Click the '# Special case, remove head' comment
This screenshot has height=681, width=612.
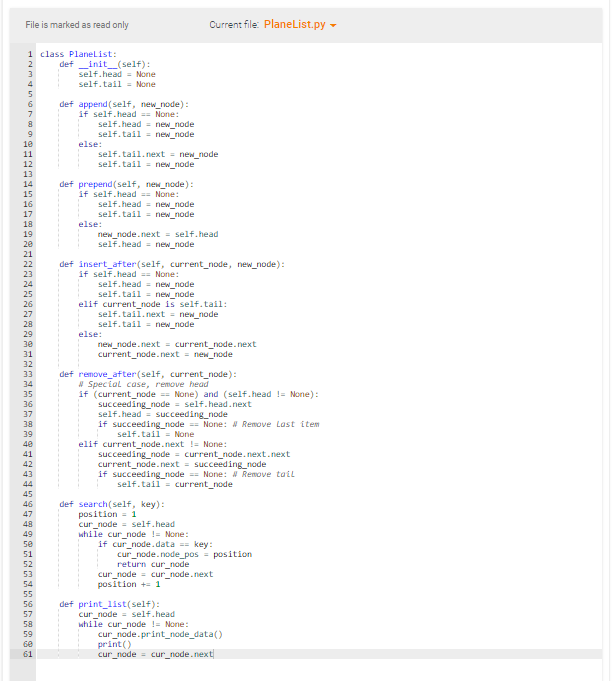[x=143, y=383]
